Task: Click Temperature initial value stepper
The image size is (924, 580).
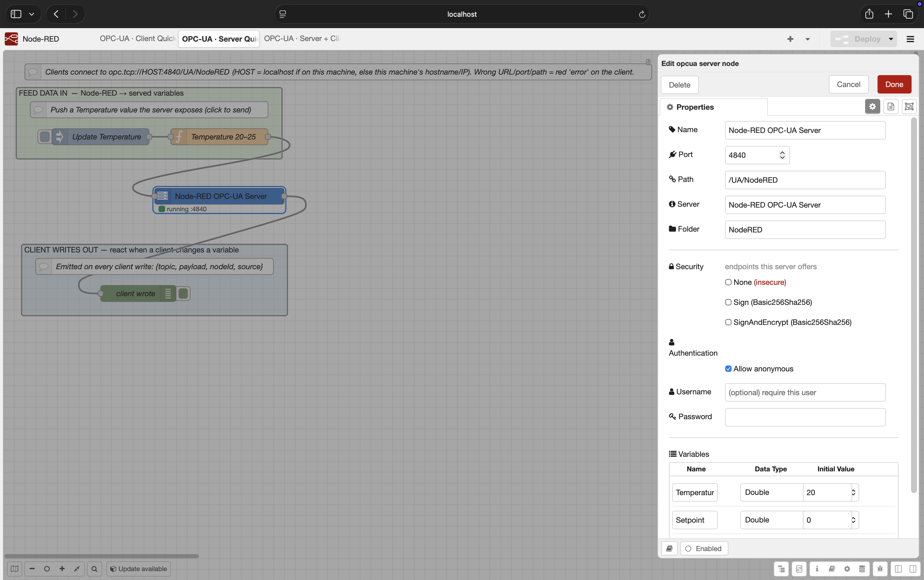Action: coord(853,492)
